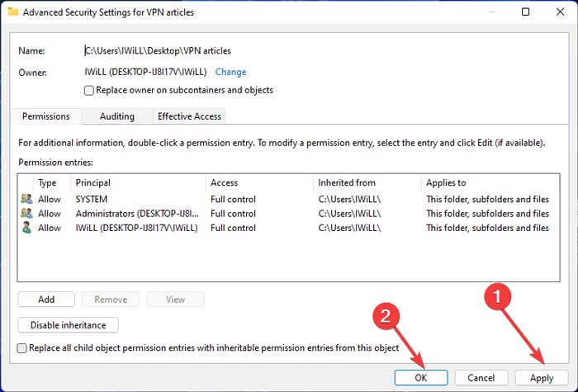Click Full control in the Administrators row

233,214
